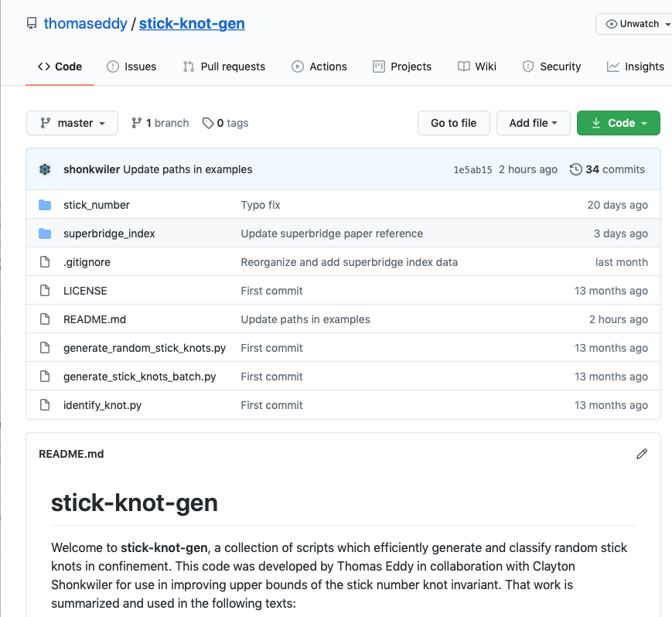Edit README with the pencil icon
The width and height of the screenshot is (672, 617).
pos(642,454)
